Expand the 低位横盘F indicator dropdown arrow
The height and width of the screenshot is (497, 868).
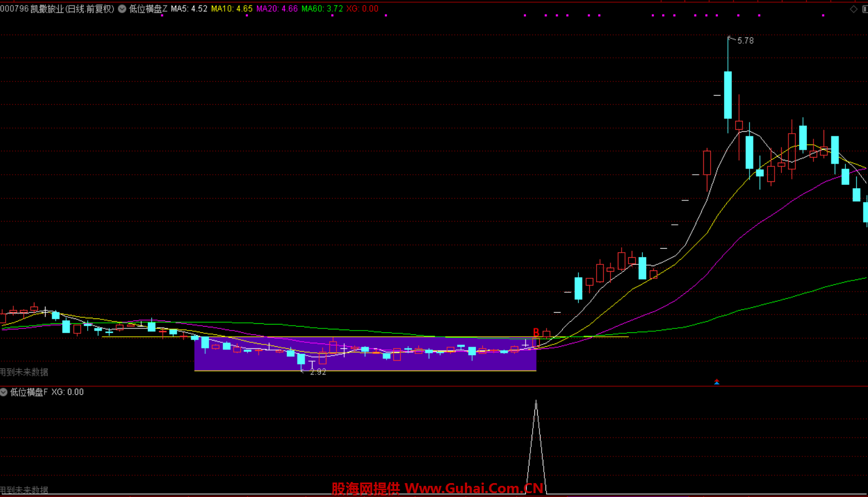click(4, 392)
